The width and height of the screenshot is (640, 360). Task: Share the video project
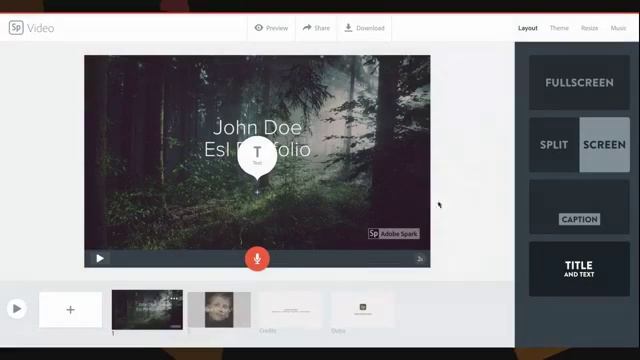[x=316, y=28]
